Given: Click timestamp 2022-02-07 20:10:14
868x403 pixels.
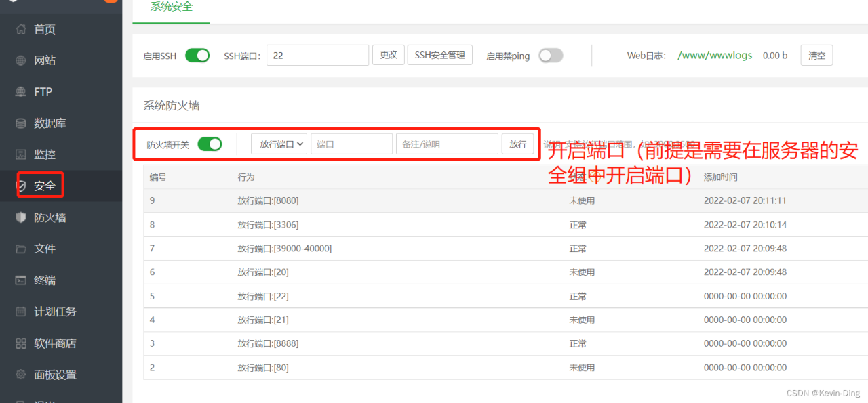Looking at the screenshot, I should pyautogui.click(x=745, y=224).
